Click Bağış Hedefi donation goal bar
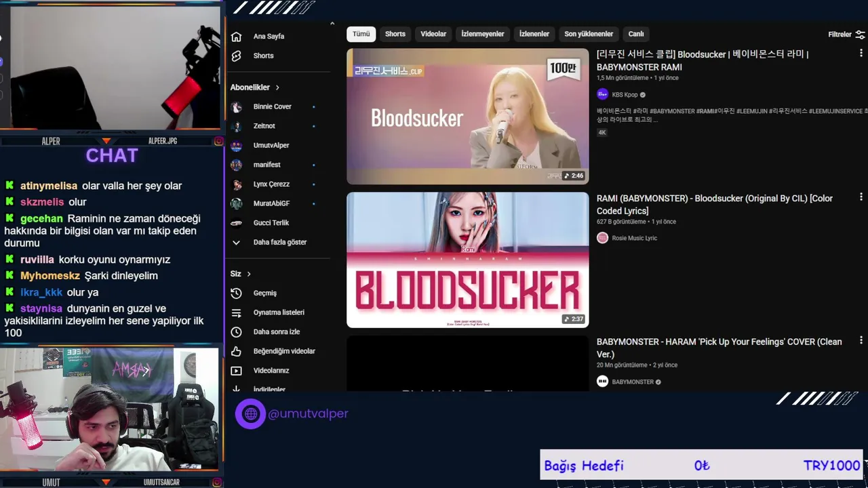 click(x=701, y=465)
